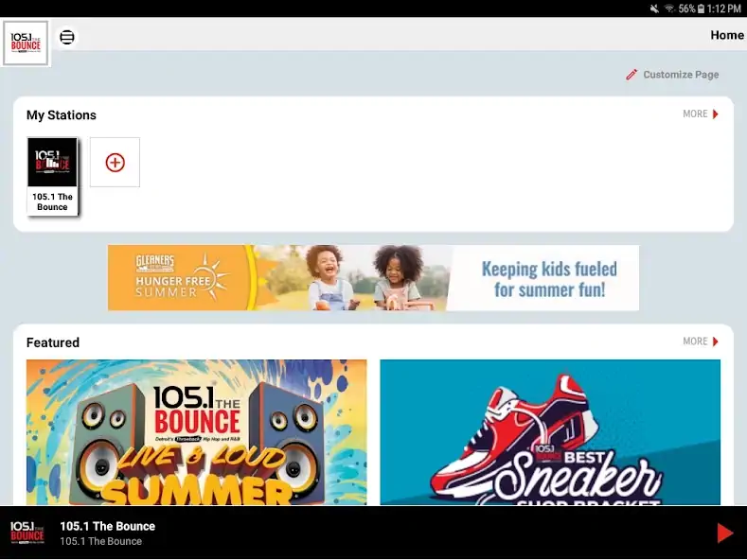Click the Customize Page pencil icon

(631, 75)
